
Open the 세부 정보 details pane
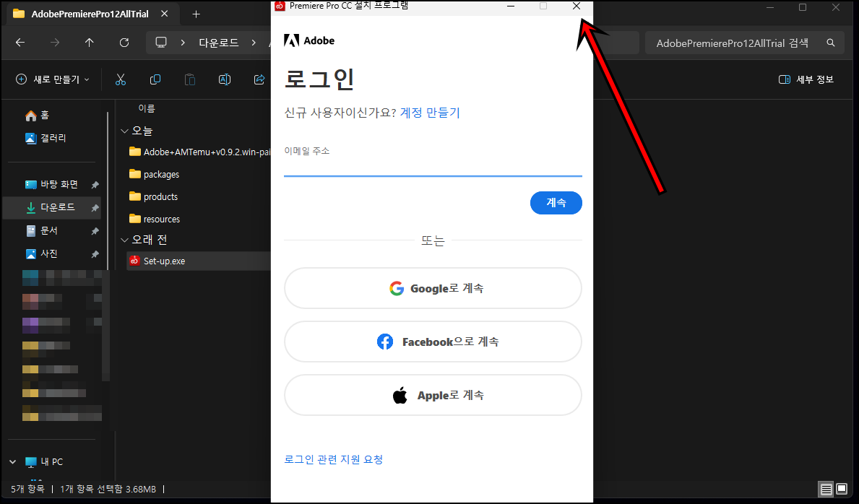tap(806, 79)
